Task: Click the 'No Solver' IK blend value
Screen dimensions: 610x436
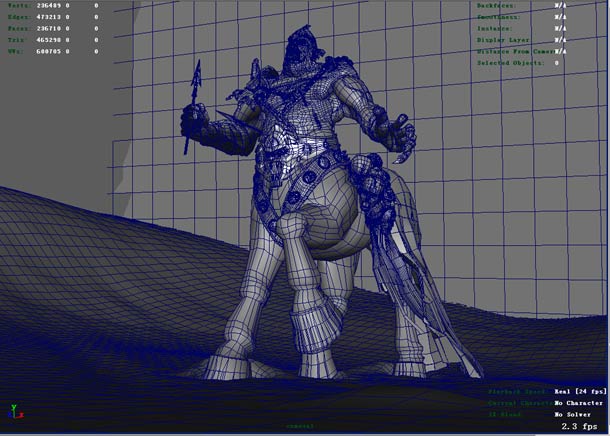Action: click(x=573, y=415)
